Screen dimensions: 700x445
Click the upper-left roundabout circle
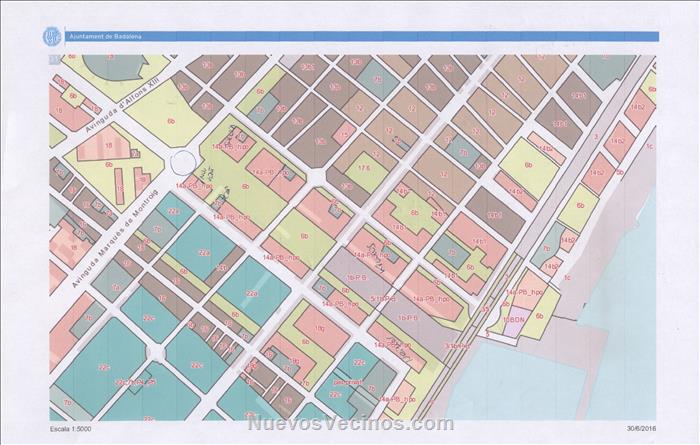click(x=183, y=162)
